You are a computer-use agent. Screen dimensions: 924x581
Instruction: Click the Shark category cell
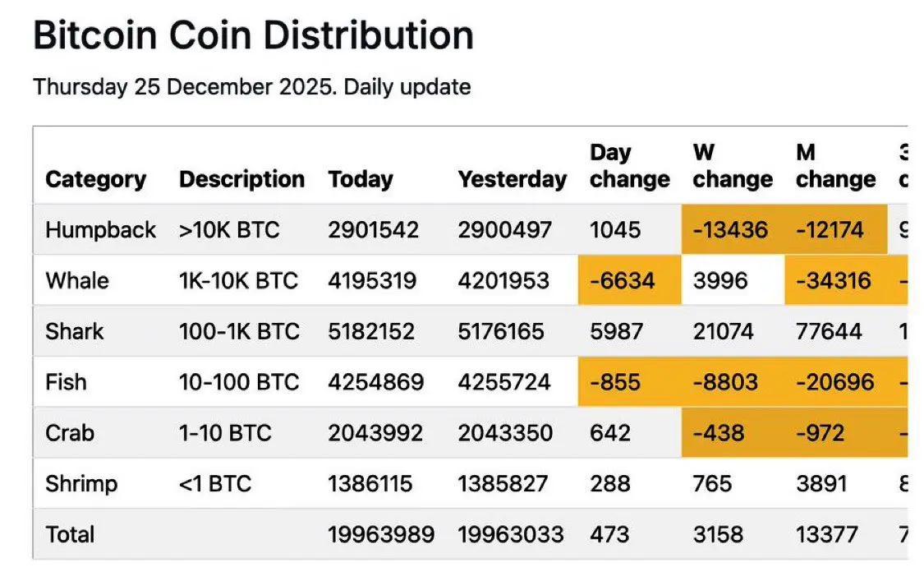[x=75, y=332]
